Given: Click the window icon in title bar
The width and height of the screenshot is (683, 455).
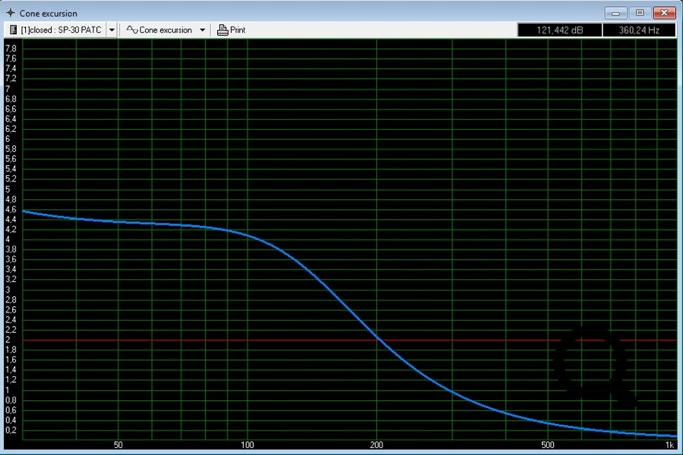Looking at the screenshot, I should [x=11, y=13].
